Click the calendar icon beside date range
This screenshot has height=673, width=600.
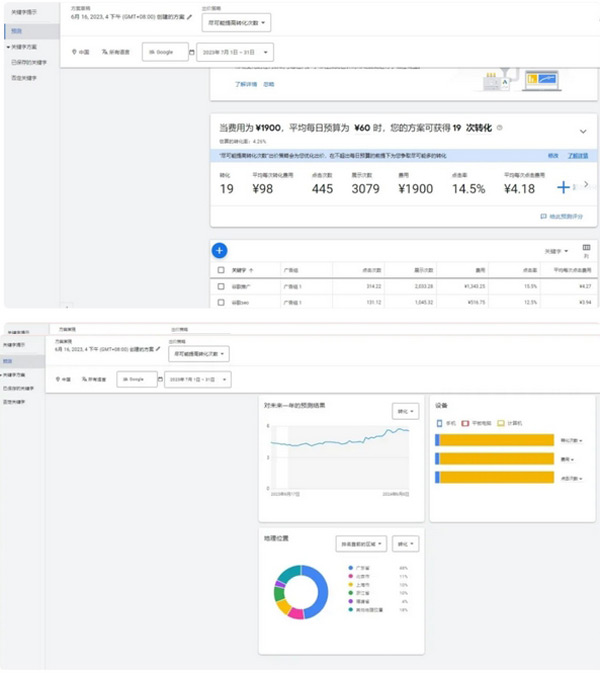pyautogui.click(x=192, y=51)
